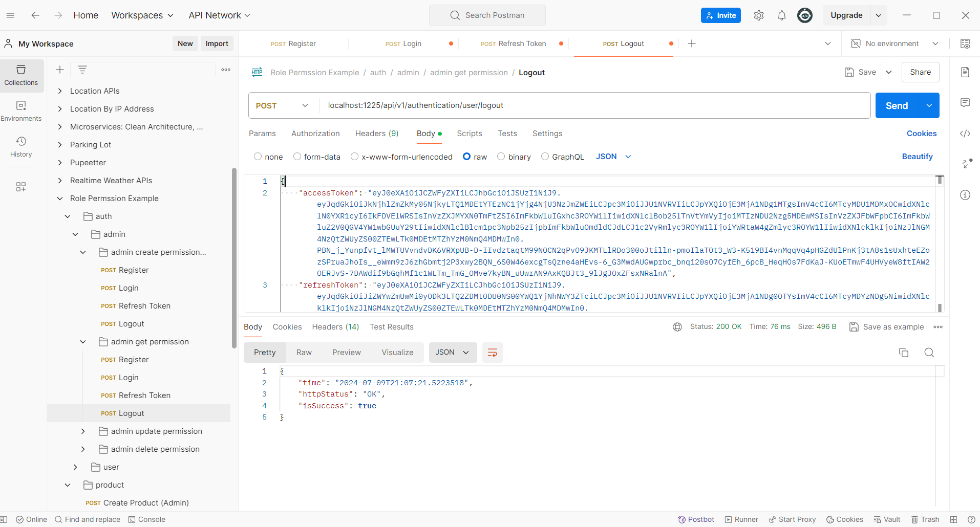Open the Code snippet icon
The width and height of the screenshot is (980, 527).
click(965, 134)
